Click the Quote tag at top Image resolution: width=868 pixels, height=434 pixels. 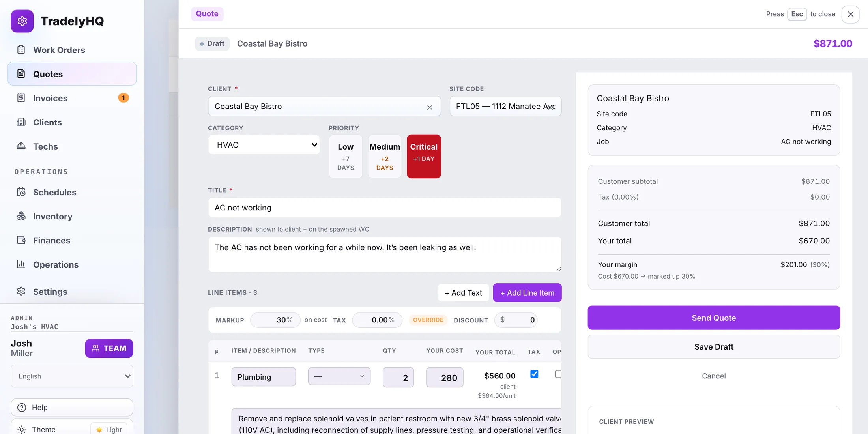207,14
